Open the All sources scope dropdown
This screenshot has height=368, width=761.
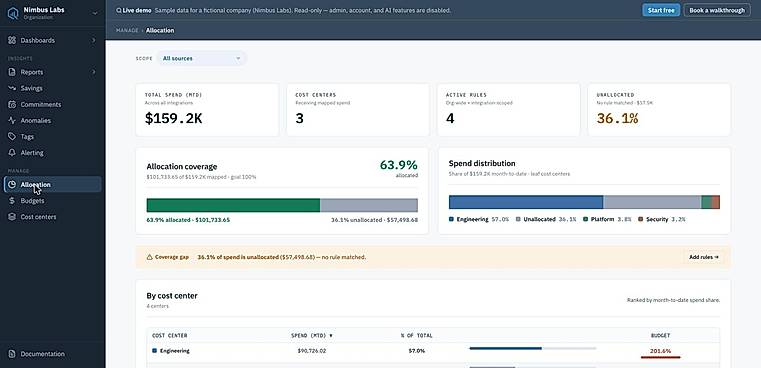[x=201, y=58]
